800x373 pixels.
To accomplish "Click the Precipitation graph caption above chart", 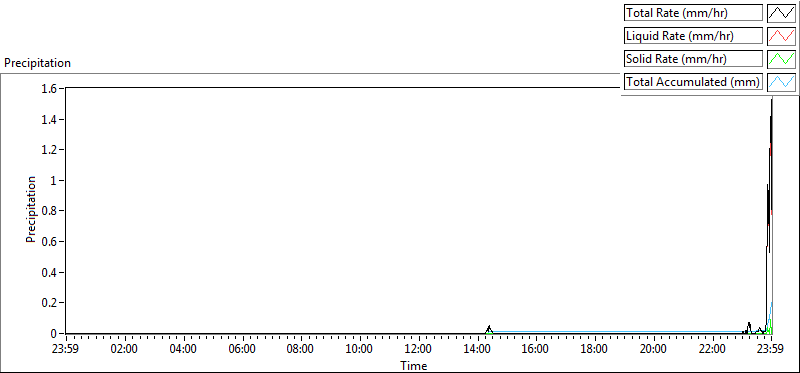I will click(37, 63).
